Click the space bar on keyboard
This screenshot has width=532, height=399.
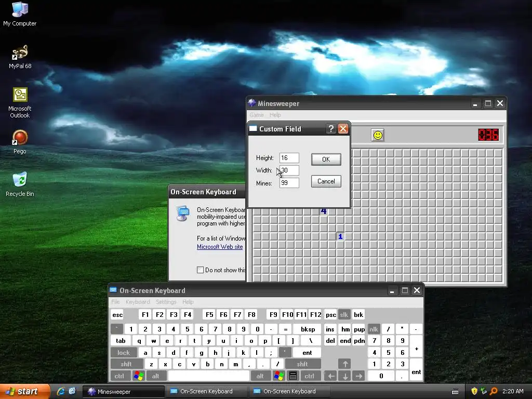tap(209, 376)
